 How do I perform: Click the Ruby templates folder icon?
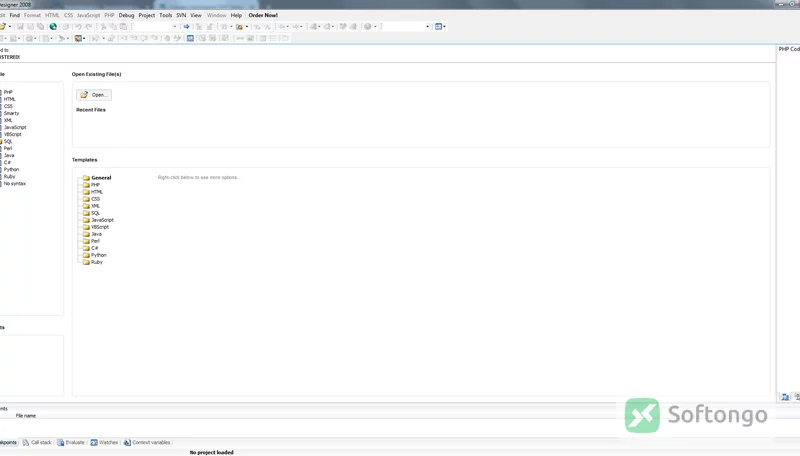pos(86,262)
